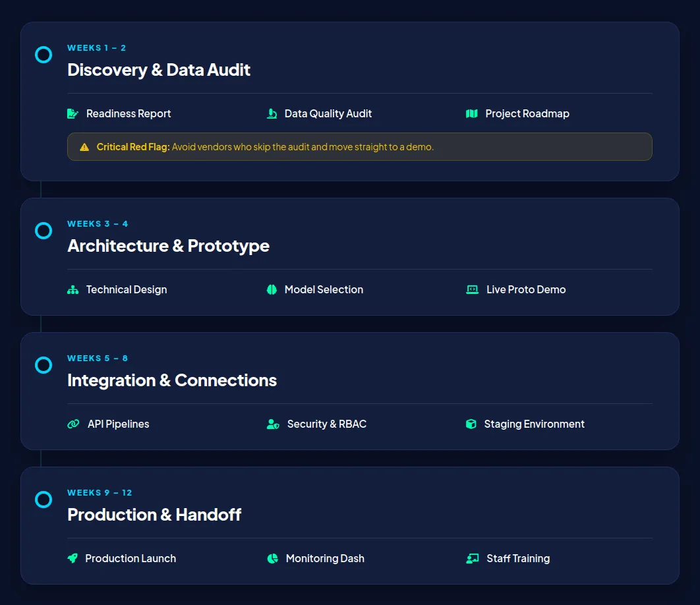Click the Data Quality Audit microscope icon
This screenshot has width=700, height=605.
coord(272,114)
